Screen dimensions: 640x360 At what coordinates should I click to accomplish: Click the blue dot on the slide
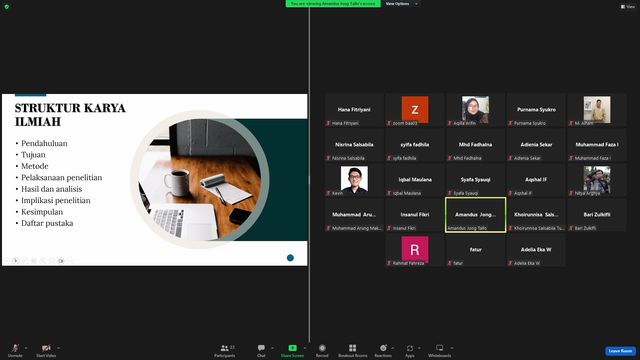290,258
